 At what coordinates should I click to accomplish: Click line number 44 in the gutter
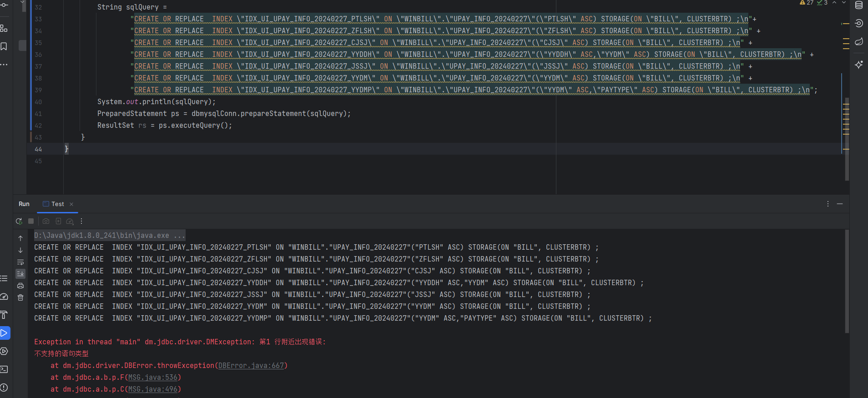pyautogui.click(x=38, y=149)
